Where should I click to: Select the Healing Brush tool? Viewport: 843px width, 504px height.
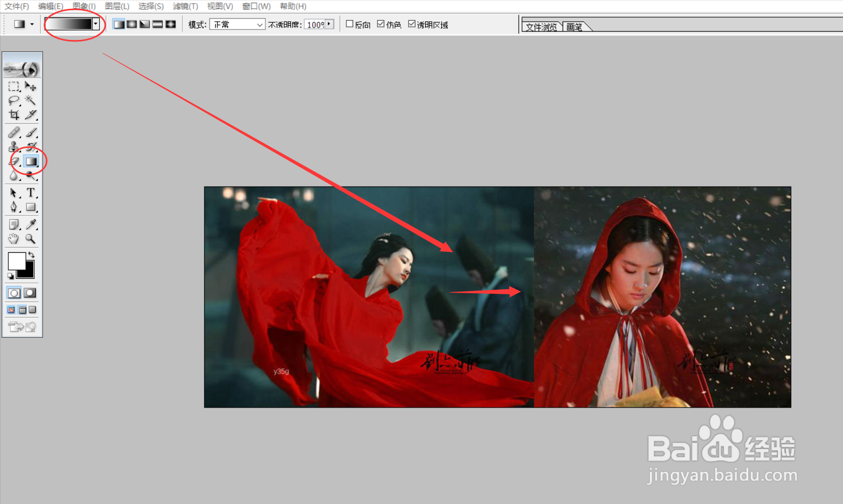point(14,133)
